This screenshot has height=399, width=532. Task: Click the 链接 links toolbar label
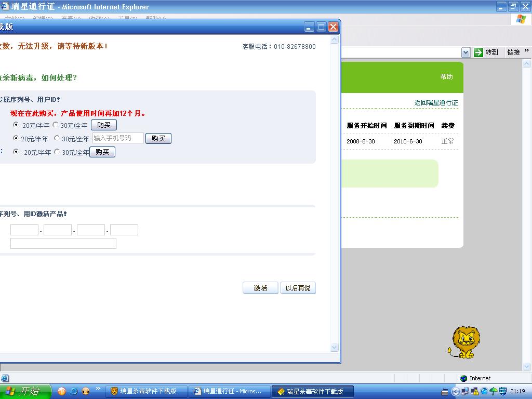[513, 52]
